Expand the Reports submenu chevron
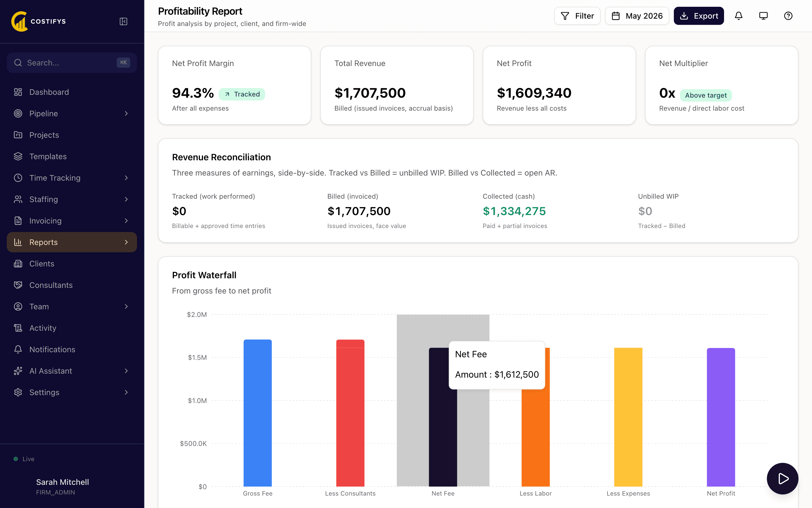This screenshot has width=812, height=508. pyautogui.click(x=126, y=242)
